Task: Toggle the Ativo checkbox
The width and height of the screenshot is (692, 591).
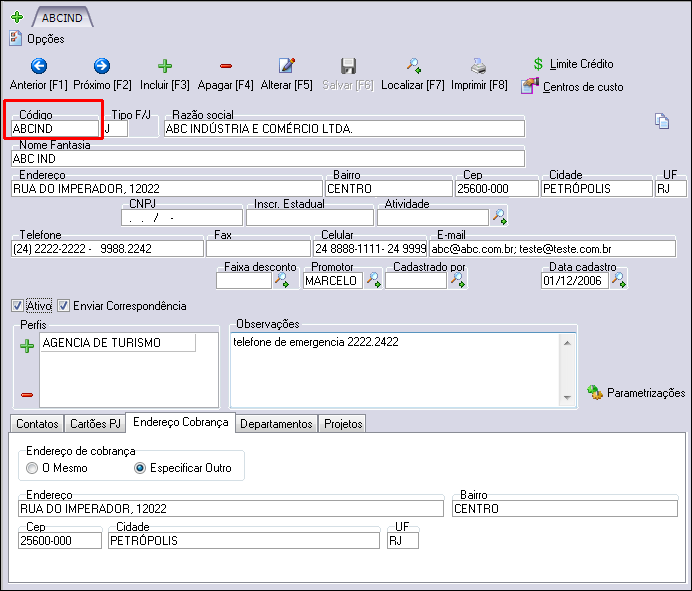Action: click(17, 305)
